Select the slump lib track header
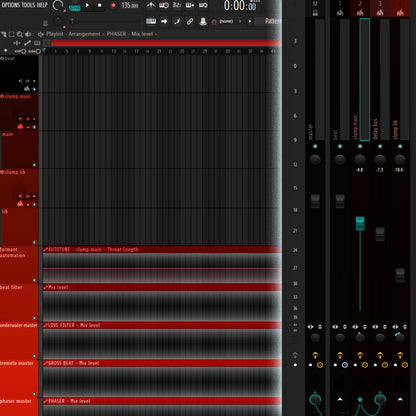The width and height of the screenshot is (416, 416). pyautogui.click(x=19, y=188)
